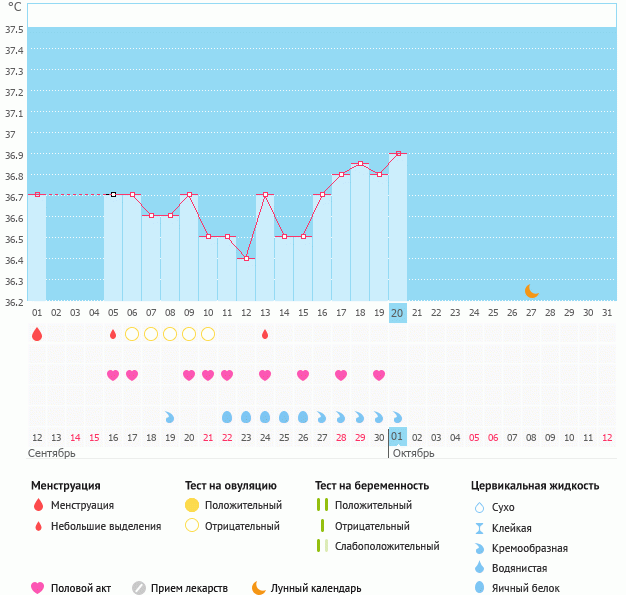
Task: Click the 'Октябрь' month label
Action: (x=413, y=454)
